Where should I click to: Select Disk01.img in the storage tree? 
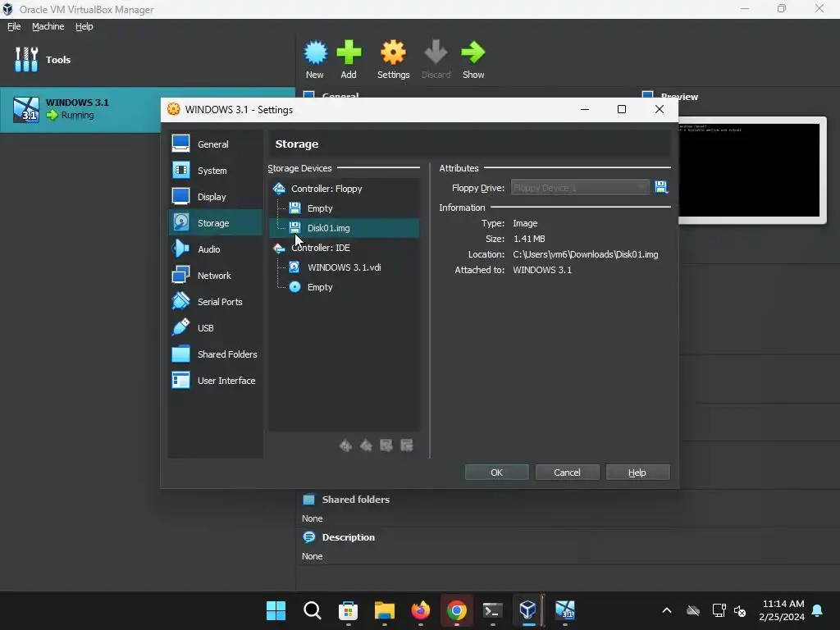point(344,228)
